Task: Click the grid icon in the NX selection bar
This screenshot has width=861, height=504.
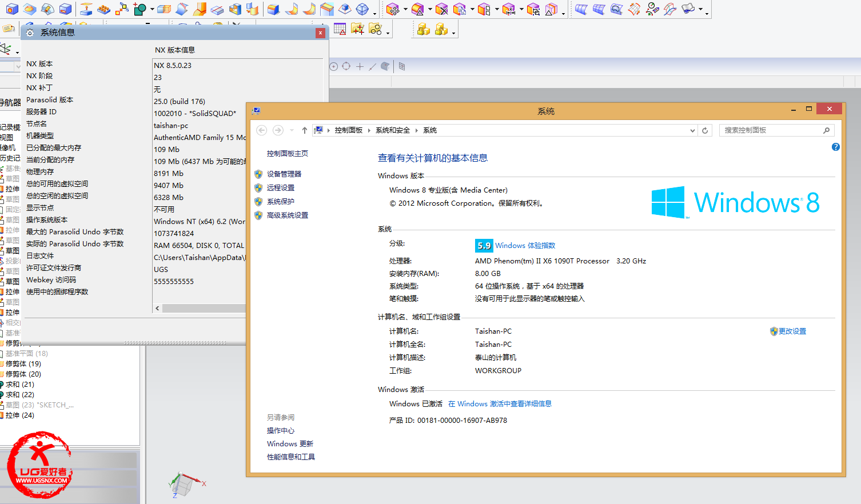Action: pos(402,66)
